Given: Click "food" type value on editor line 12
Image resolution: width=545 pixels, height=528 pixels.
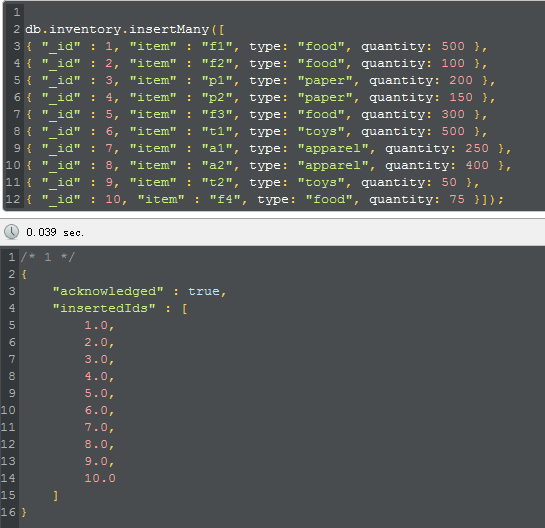Looking at the screenshot, I should click(330, 200).
